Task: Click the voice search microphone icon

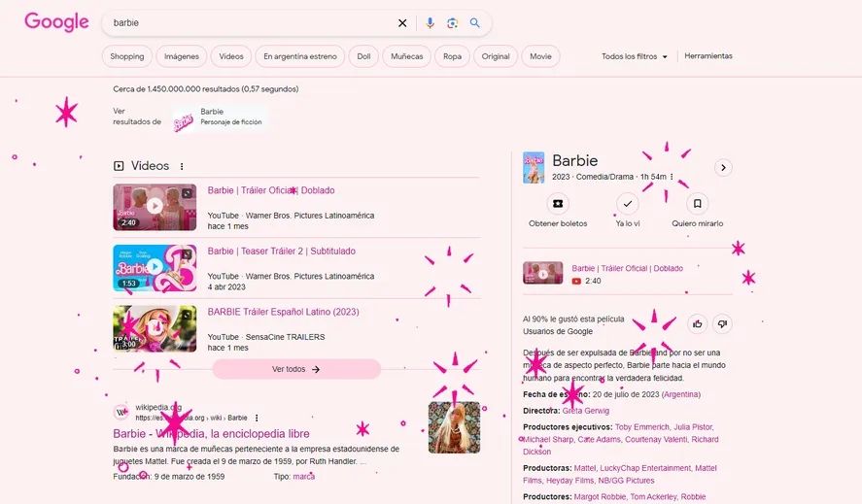Action: (x=430, y=23)
